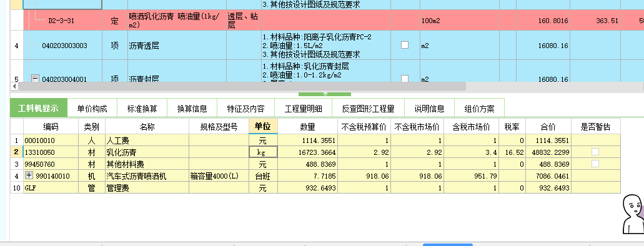Click the 不含税预算价 column header
Screen dimensions: 644x246
click(364, 127)
